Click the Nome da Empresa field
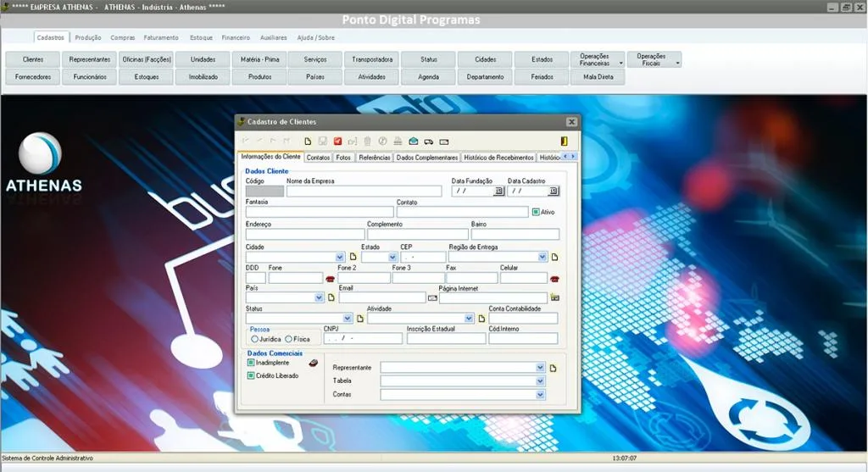Screen dimensions: 868x472 coord(364,191)
